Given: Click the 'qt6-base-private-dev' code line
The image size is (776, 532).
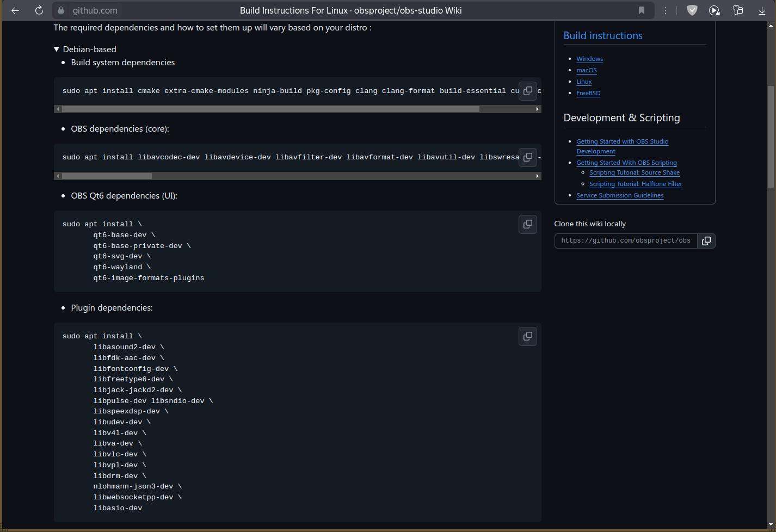Looking at the screenshot, I should click(142, 246).
